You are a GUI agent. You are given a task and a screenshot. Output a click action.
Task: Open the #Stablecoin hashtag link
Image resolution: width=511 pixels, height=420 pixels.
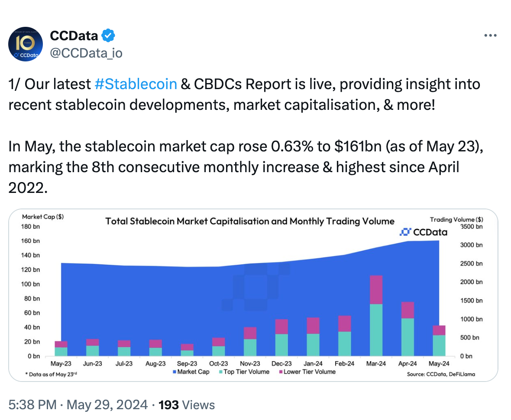[x=135, y=83]
